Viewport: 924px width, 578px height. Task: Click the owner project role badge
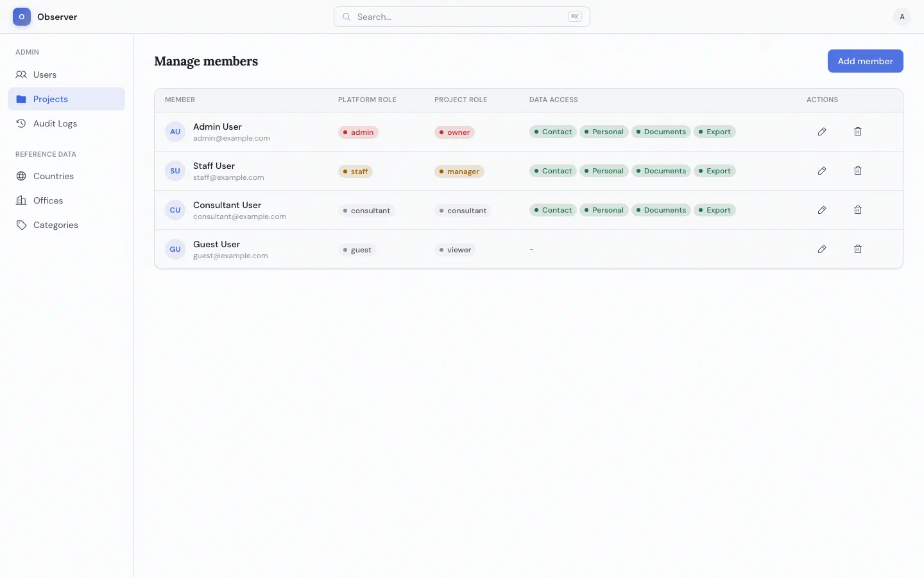(454, 132)
